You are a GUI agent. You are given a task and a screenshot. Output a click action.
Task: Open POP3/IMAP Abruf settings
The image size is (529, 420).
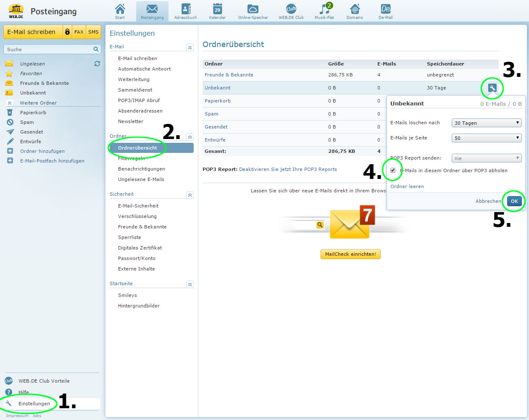tap(139, 100)
